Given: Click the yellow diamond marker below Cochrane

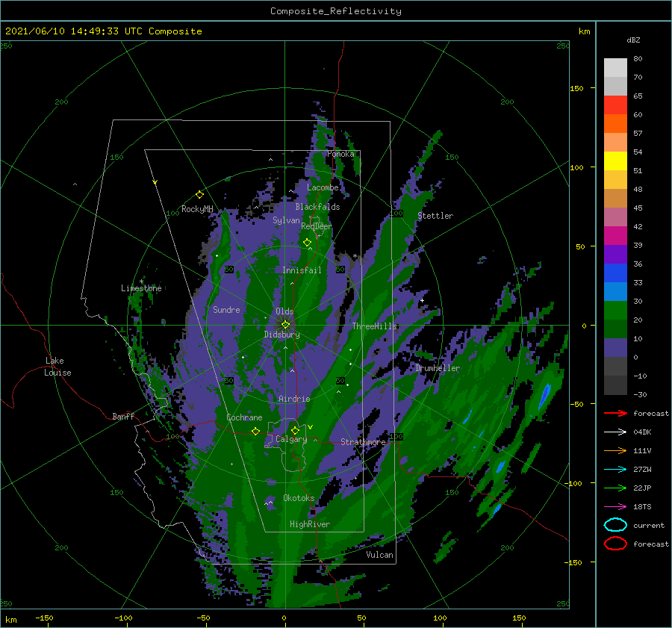Looking at the screenshot, I should point(255,432).
